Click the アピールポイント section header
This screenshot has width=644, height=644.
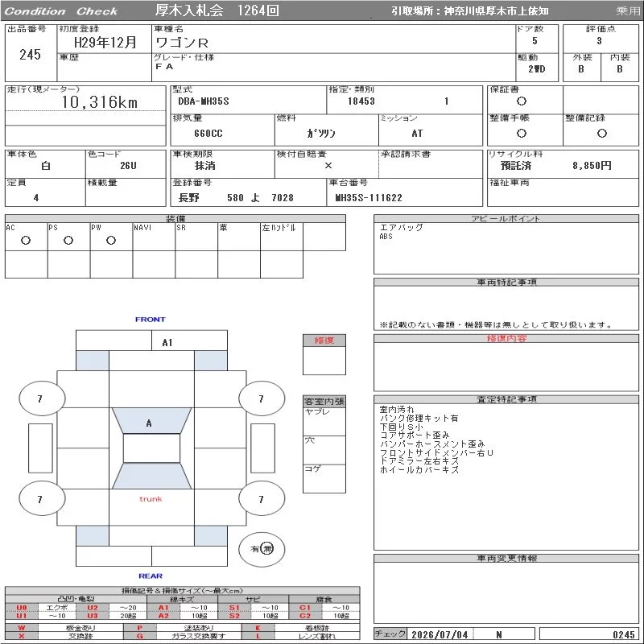(506, 218)
